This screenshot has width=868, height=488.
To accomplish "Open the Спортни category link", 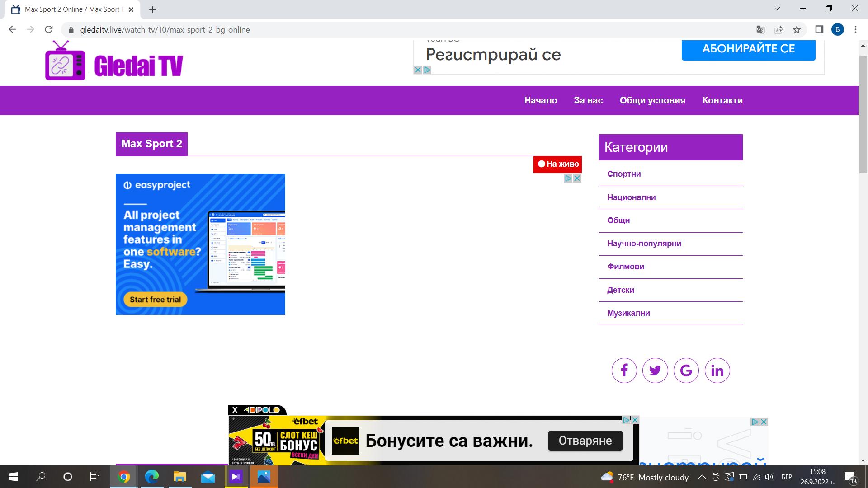I will point(624,174).
